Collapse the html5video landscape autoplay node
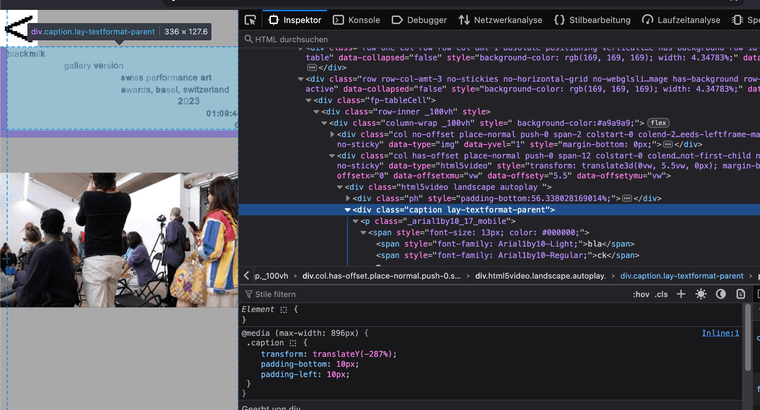The width and height of the screenshot is (760, 410). click(x=340, y=187)
